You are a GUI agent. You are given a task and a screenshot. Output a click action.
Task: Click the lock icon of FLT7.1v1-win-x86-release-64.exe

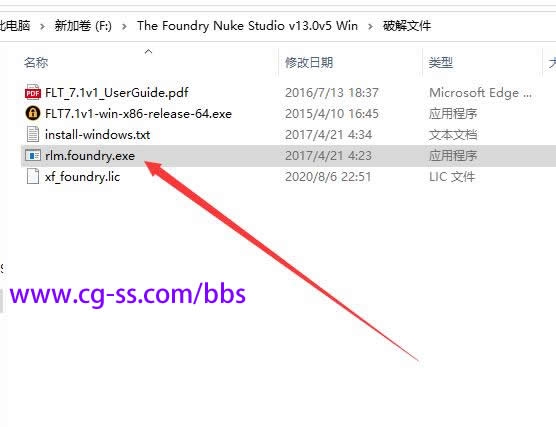(33, 113)
